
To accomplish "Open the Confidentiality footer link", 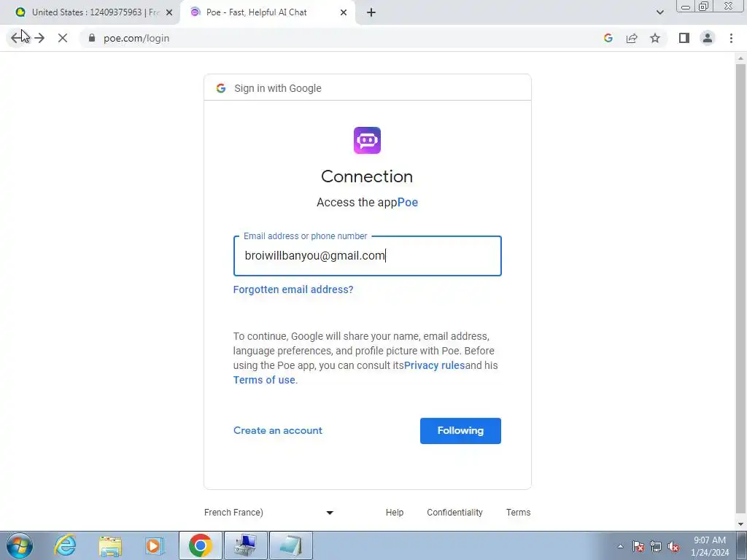I will pyautogui.click(x=454, y=513).
